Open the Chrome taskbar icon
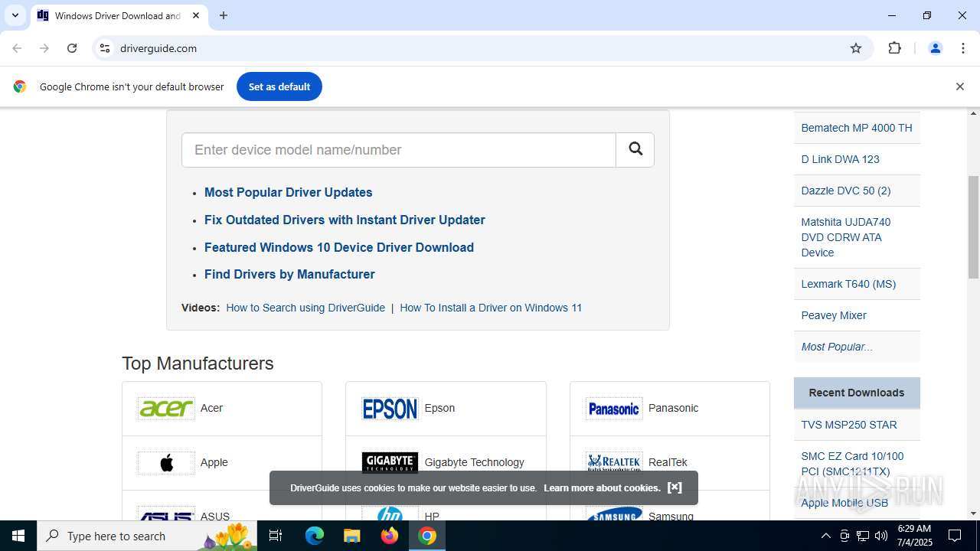Viewport: 980px width, 551px height. tap(427, 536)
